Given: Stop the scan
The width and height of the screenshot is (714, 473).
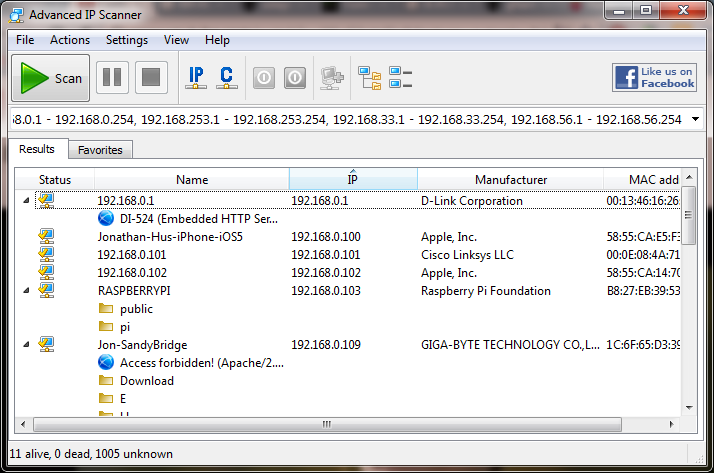Looking at the screenshot, I should pyautogui.click(x=151, y=77).
